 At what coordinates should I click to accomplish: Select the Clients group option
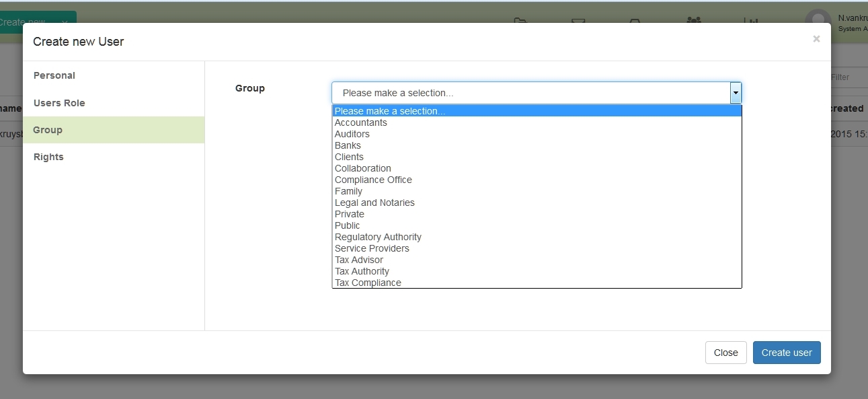click(349, 157)
